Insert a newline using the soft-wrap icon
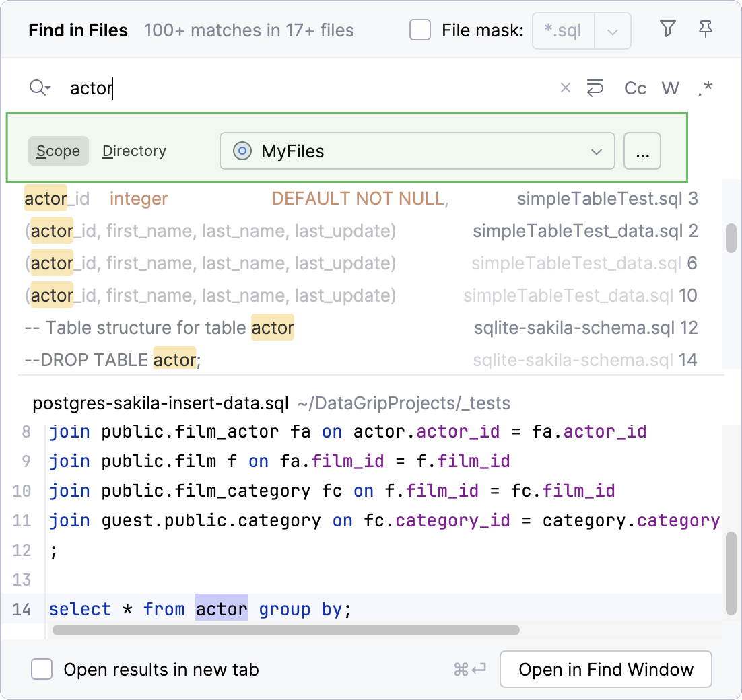The height and width of the screenshot is (700, 742). pos(595,87)
